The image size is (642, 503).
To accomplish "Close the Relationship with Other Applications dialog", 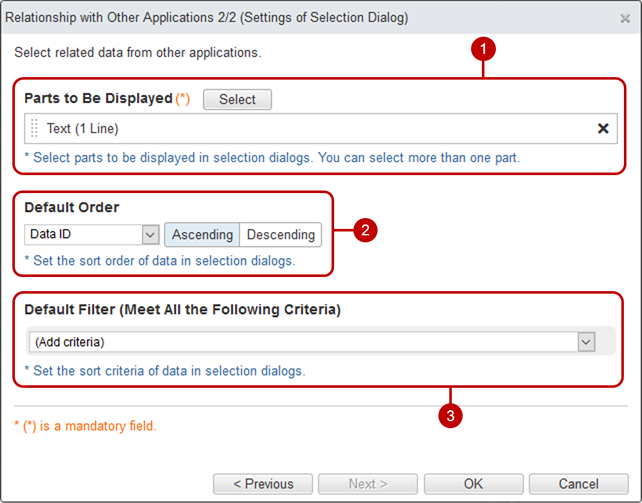I will 625,18.
